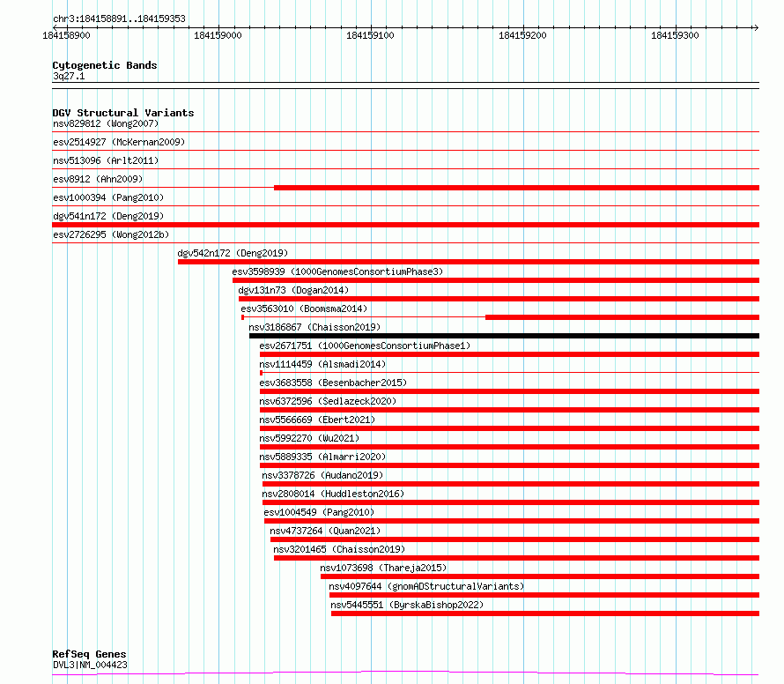Click the black nsv3186867 variant bar
This screenshot has width=784, height=684.
(504, 336)
